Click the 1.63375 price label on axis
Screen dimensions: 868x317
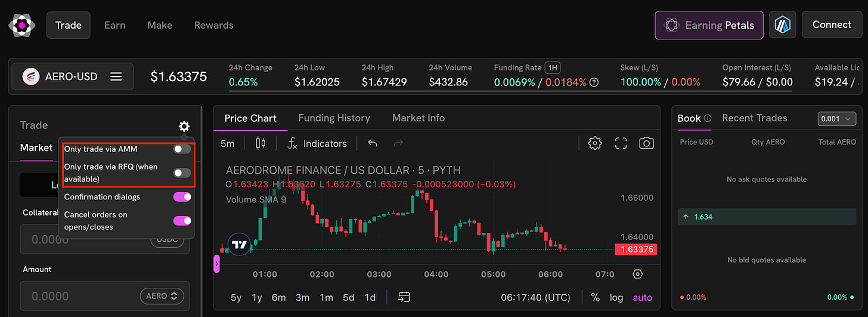click(x=635, y=250)
